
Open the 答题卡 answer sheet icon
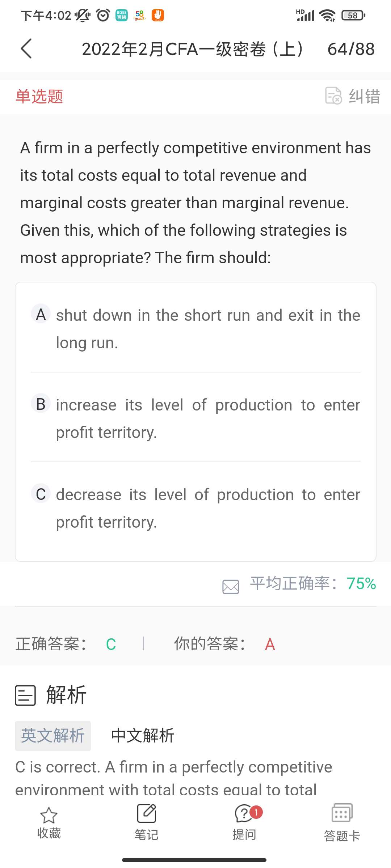pos(342,814)
